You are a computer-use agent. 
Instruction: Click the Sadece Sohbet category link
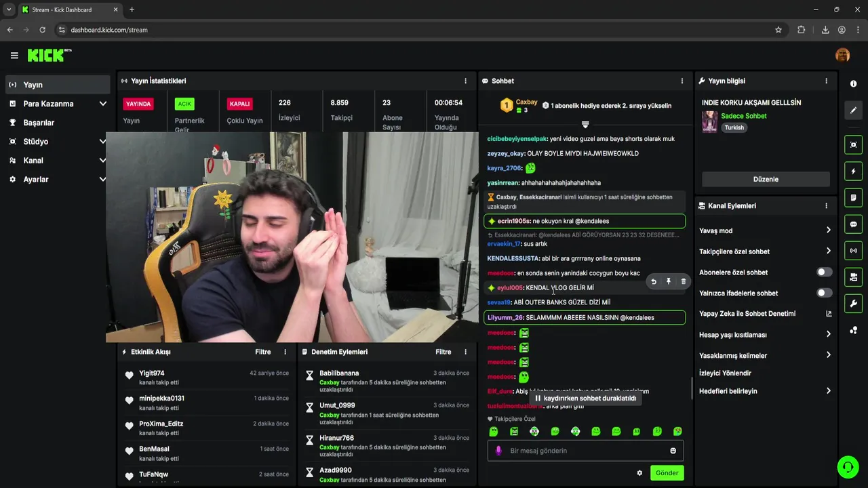click(x=744, y=116)
